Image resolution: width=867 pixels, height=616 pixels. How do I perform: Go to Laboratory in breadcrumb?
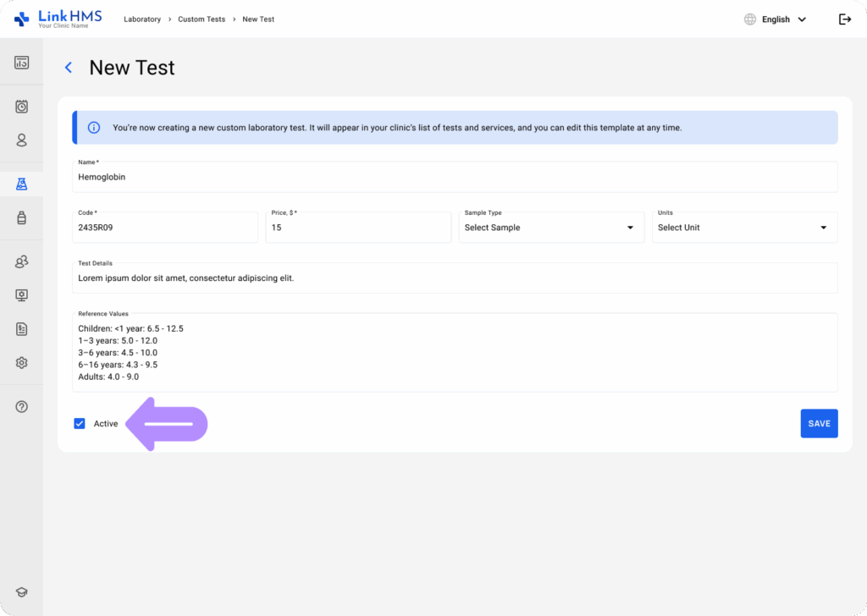click(142, 19)
